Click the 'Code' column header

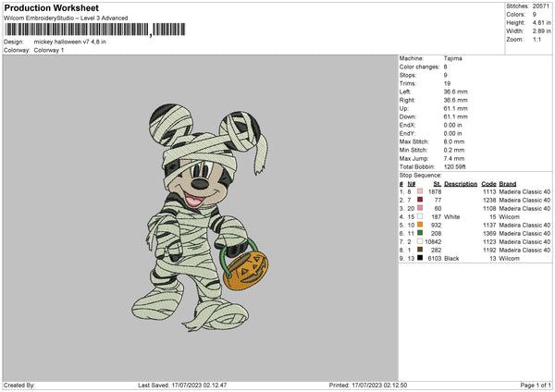[488, 184]
